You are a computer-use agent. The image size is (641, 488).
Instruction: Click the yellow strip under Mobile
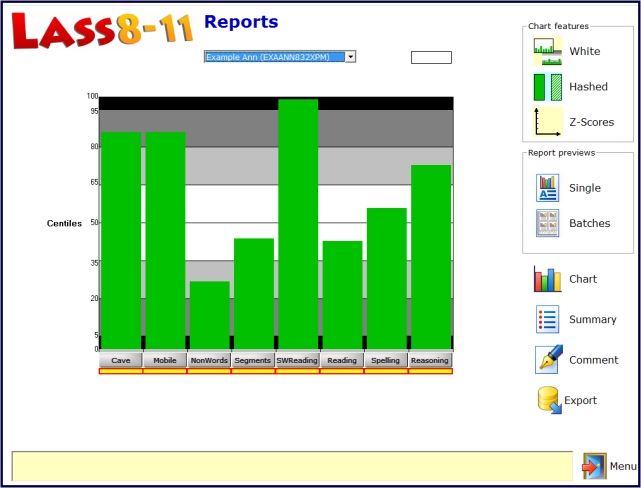[x=165, y=371]
